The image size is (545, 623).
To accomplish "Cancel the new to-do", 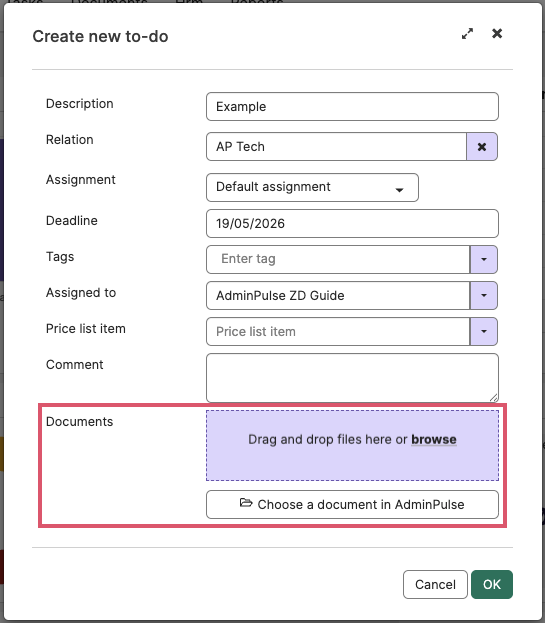I will [435, 584].
